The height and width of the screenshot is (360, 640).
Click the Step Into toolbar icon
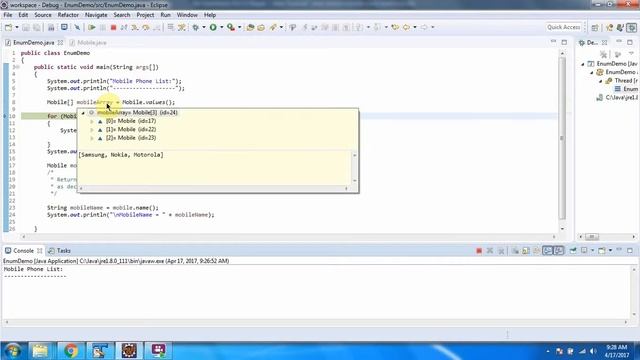135,27
